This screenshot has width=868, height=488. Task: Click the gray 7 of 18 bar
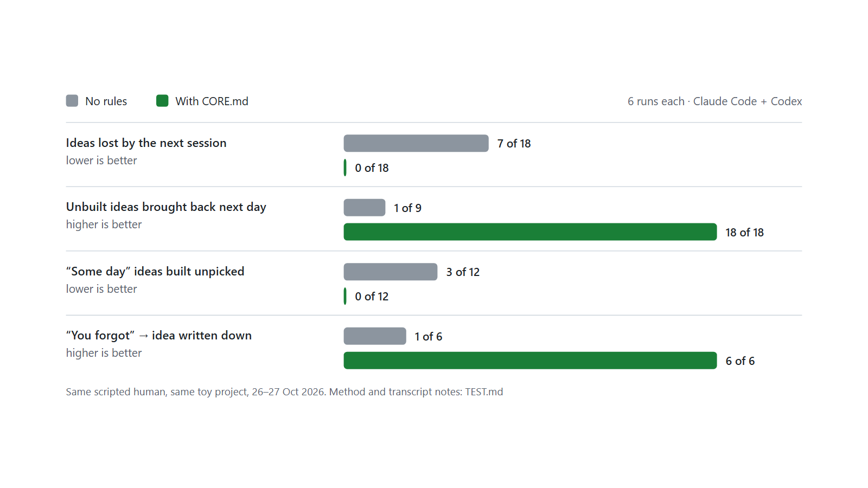coord(416,143)
